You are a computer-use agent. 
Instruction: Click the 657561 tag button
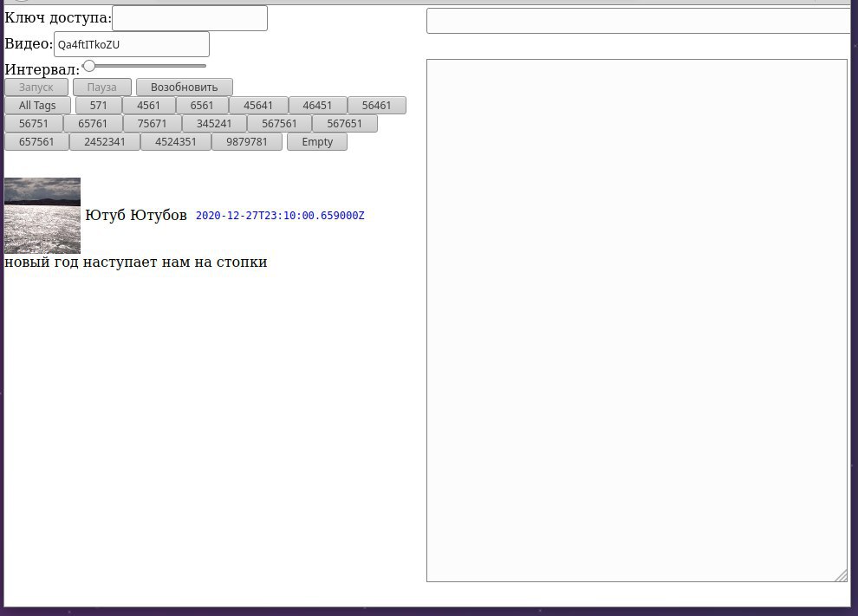(x=36, y=142)
